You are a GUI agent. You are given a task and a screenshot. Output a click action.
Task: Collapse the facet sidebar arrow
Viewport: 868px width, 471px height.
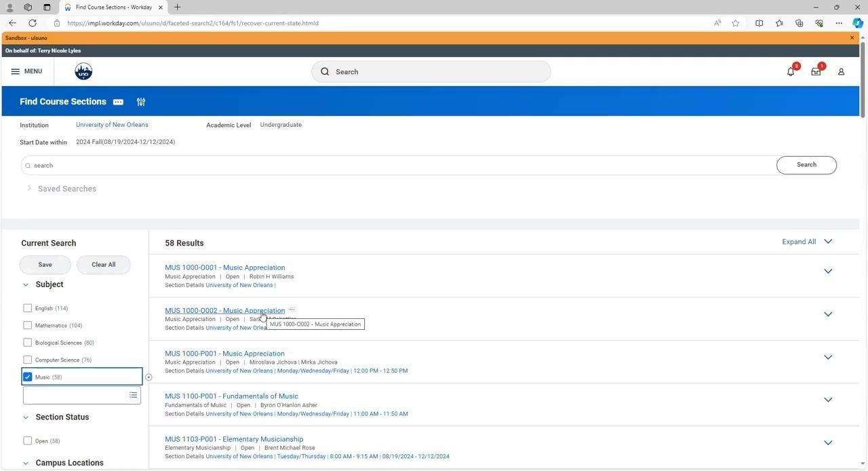[149, 377]
